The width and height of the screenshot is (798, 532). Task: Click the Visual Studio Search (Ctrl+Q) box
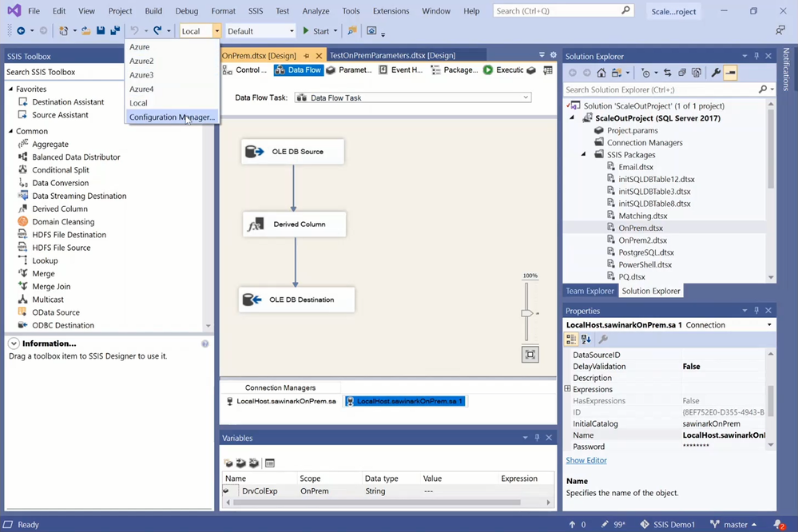click(563, 10)
